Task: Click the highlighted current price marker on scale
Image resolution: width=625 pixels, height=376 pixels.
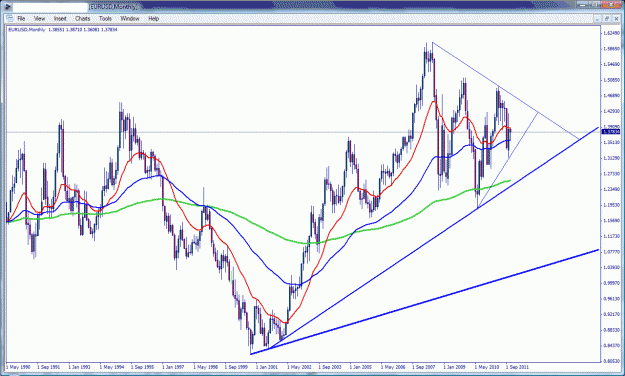Action: (610, 132)
